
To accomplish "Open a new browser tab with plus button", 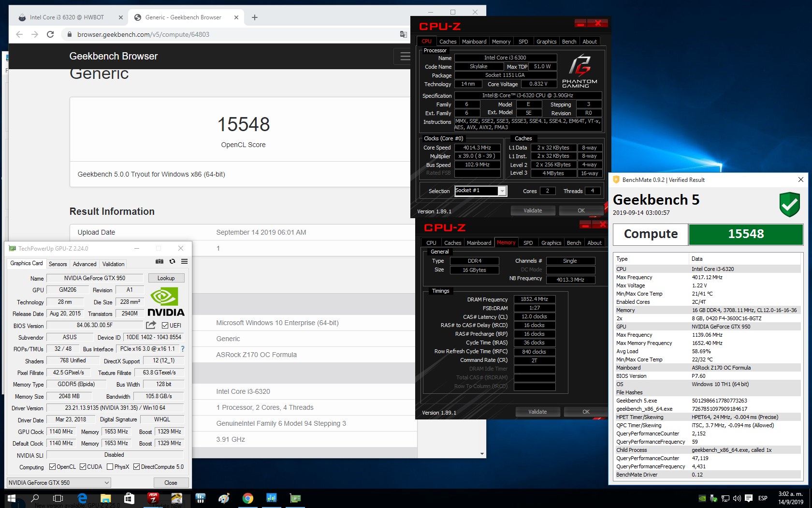I will point(255,17).
